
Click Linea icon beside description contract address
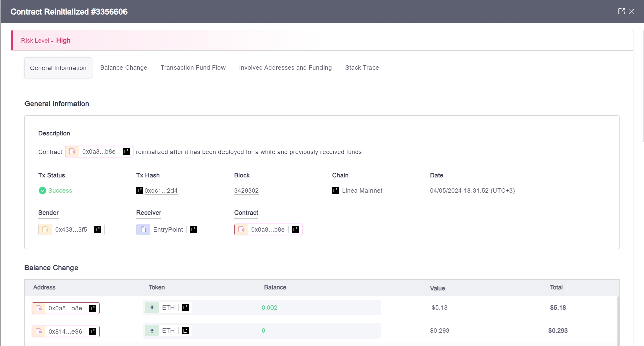pyautogui.click(x=126, y=152)
